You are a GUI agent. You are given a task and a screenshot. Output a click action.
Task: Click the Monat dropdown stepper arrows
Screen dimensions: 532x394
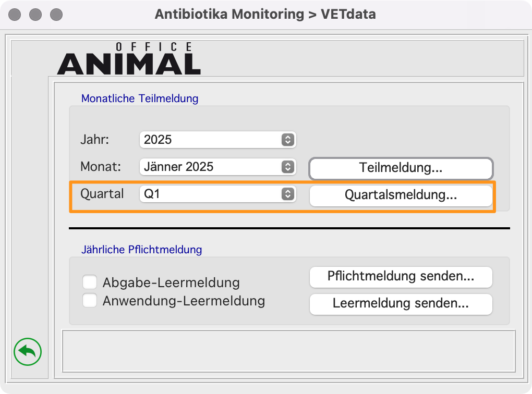[x=287, y=167]
